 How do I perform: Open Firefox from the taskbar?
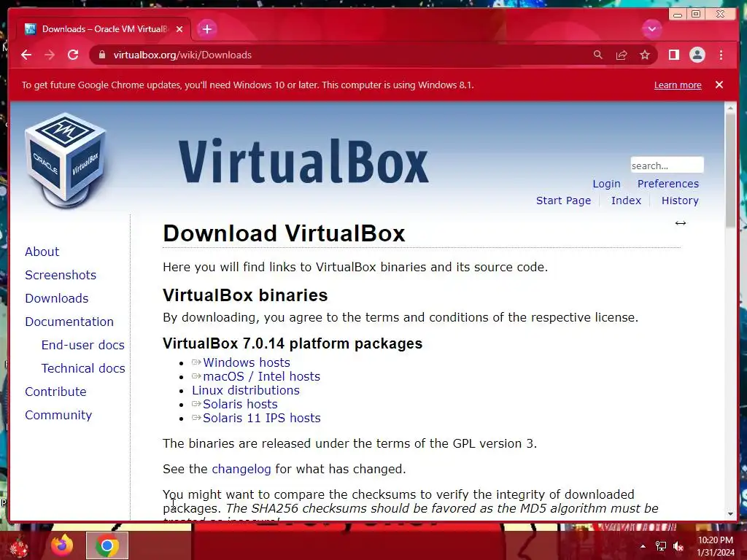63,545
